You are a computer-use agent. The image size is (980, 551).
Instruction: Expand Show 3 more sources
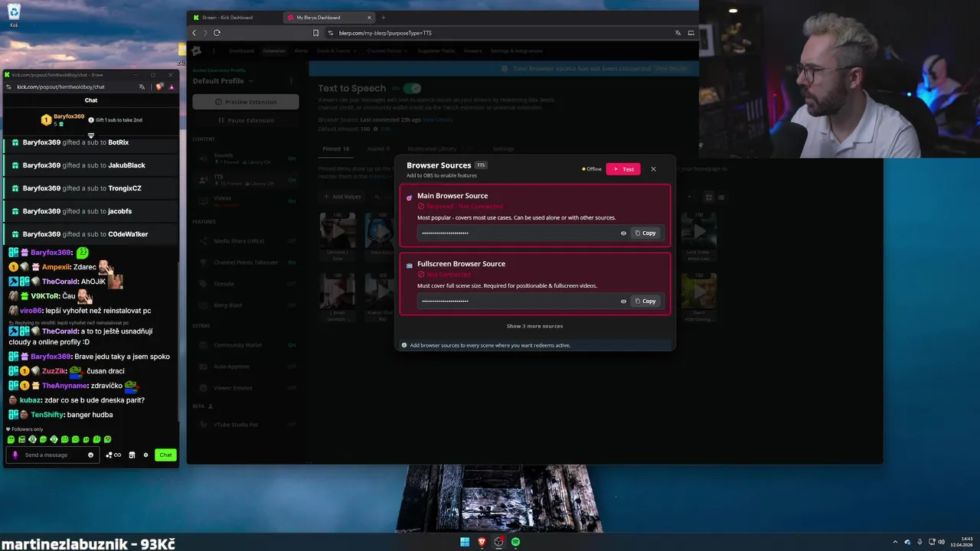[x=534, y=326]
